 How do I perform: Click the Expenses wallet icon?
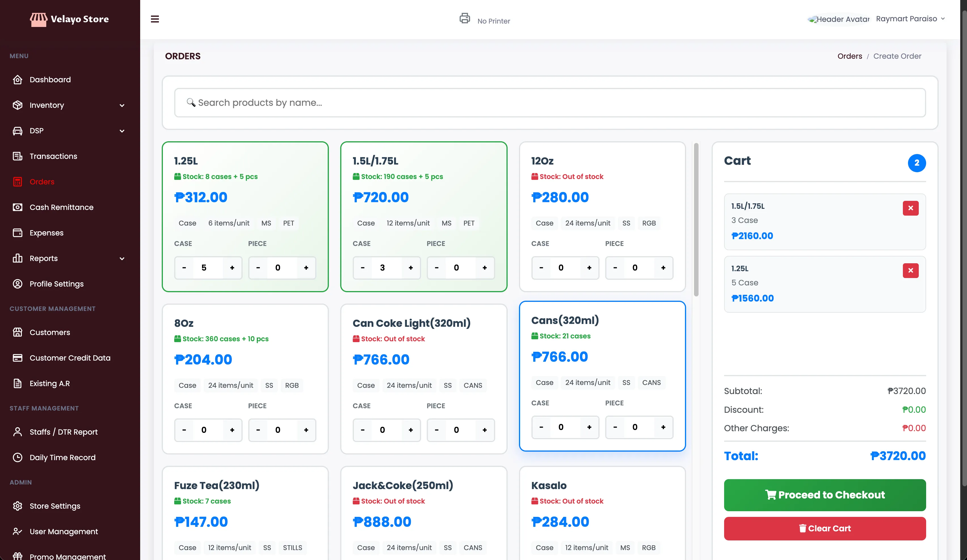(x=18, y=233)
